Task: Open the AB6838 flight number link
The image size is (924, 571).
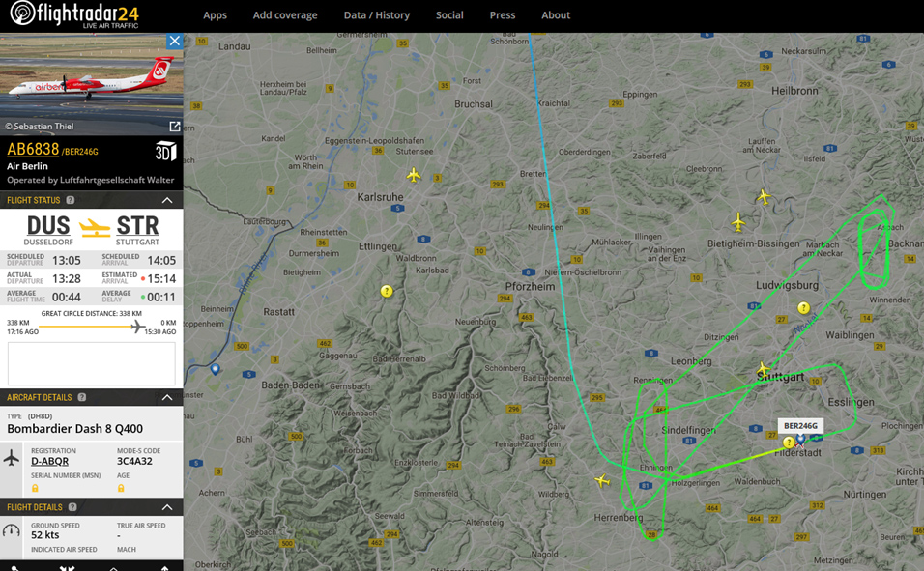Action: point(33,150)
